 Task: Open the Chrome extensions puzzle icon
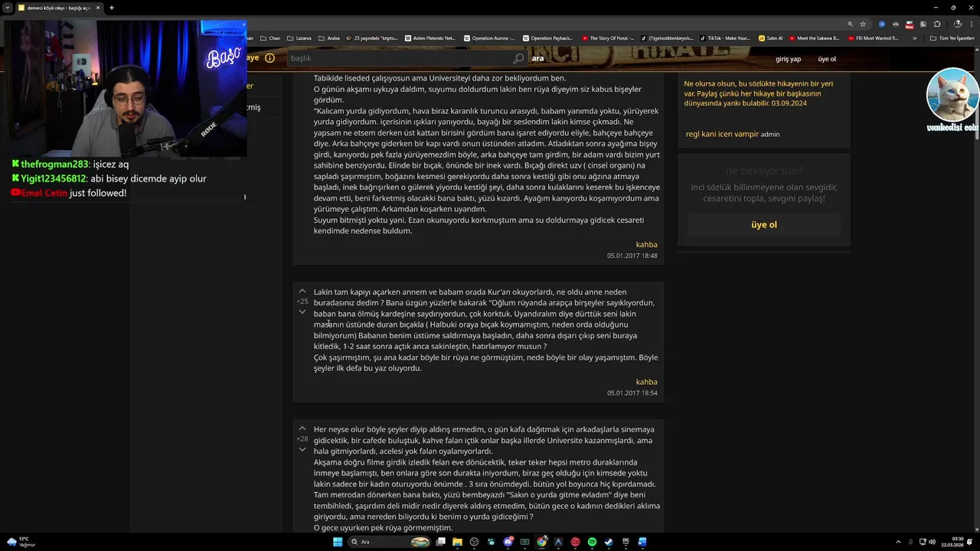pos(936,24)
